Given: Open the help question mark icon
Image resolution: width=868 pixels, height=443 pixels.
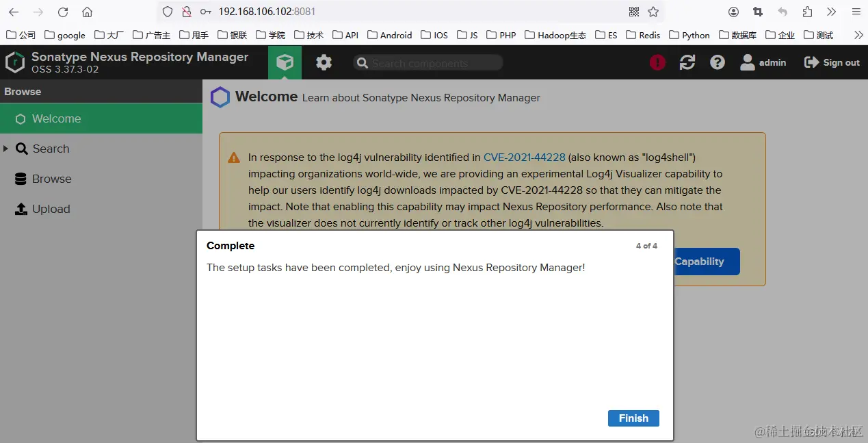Looking at the screenshot, I should 717,62.
